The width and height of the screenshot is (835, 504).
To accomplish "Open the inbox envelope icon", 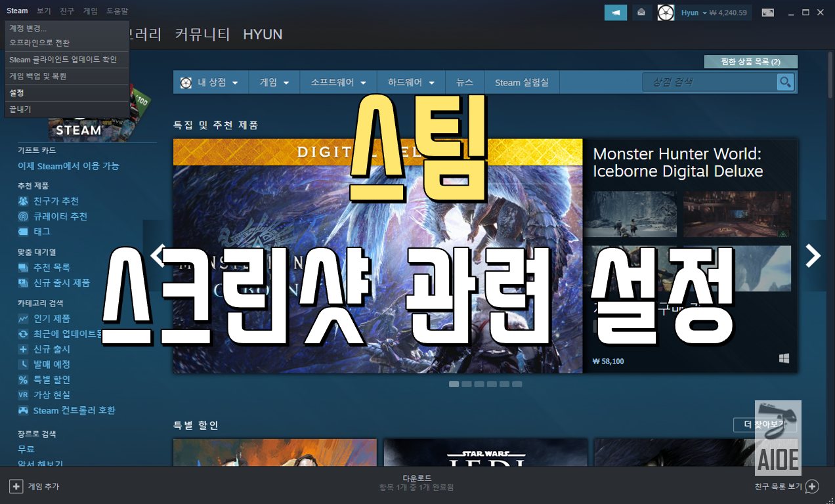I will tap(642, 12).
